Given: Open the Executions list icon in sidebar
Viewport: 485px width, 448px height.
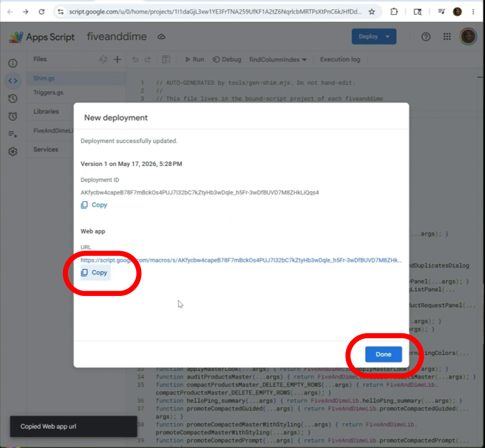Looking at the screenshot, I should point(13,134).
